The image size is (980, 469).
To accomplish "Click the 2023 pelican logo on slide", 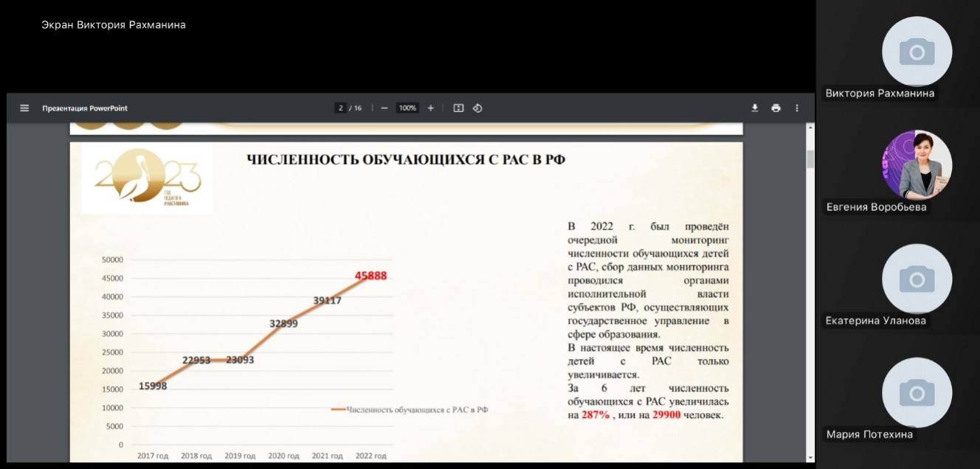I will click(x=148, y=178).
